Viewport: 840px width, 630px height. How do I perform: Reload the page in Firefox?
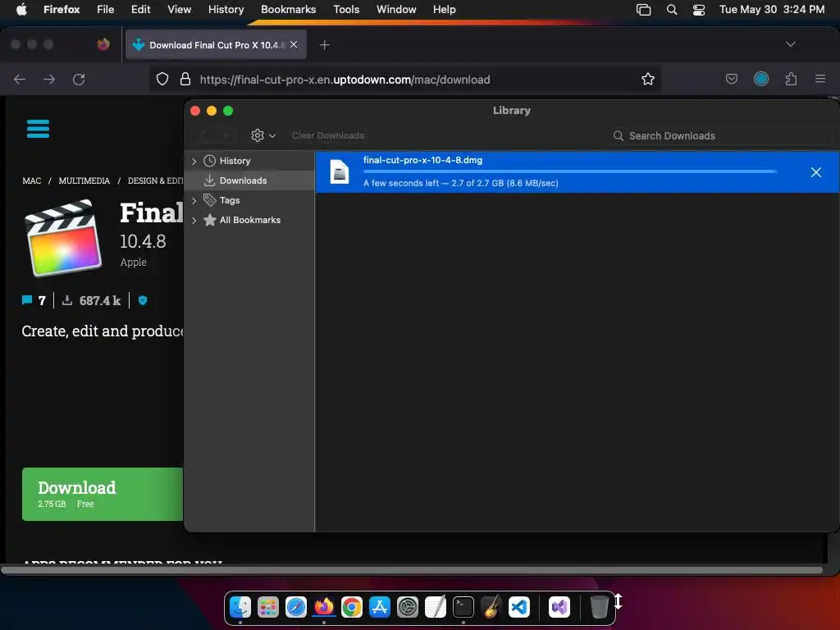tap(79, 80)
